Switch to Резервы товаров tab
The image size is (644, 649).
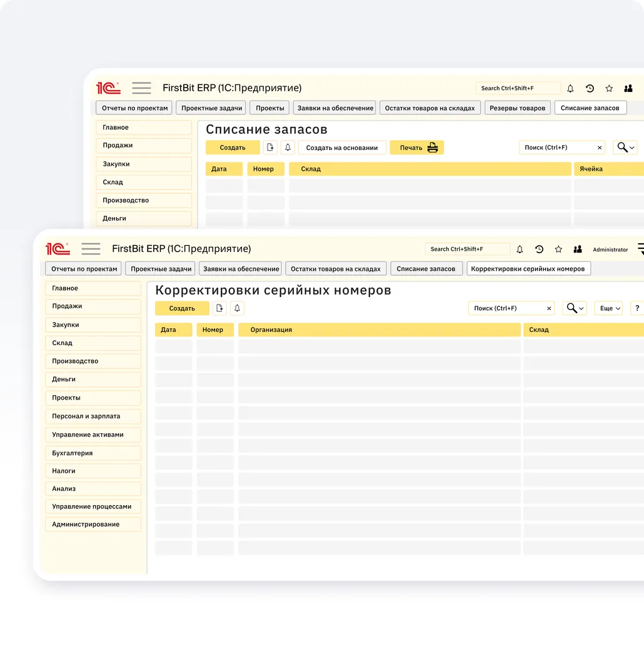point(517,108)
